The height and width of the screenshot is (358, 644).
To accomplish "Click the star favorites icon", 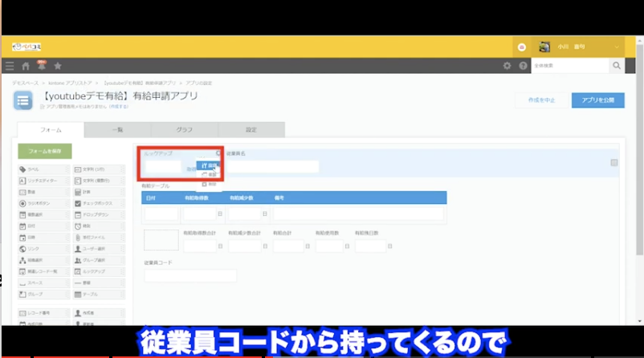I will pos(57,65).
